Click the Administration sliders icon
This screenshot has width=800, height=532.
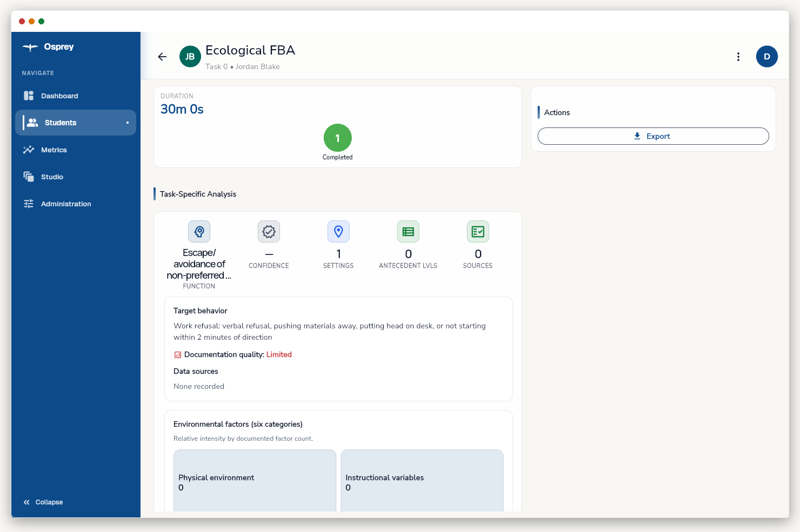(x=29, y=204)
